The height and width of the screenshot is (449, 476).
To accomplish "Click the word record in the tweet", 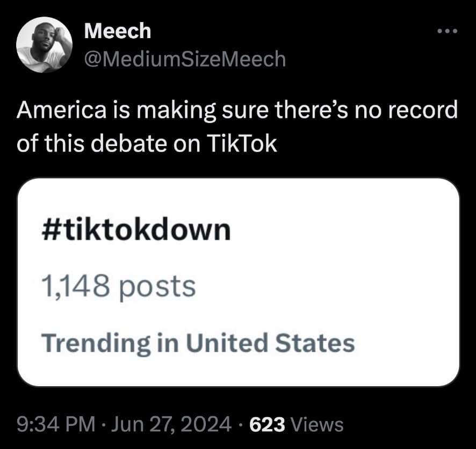I will point(426,111).
